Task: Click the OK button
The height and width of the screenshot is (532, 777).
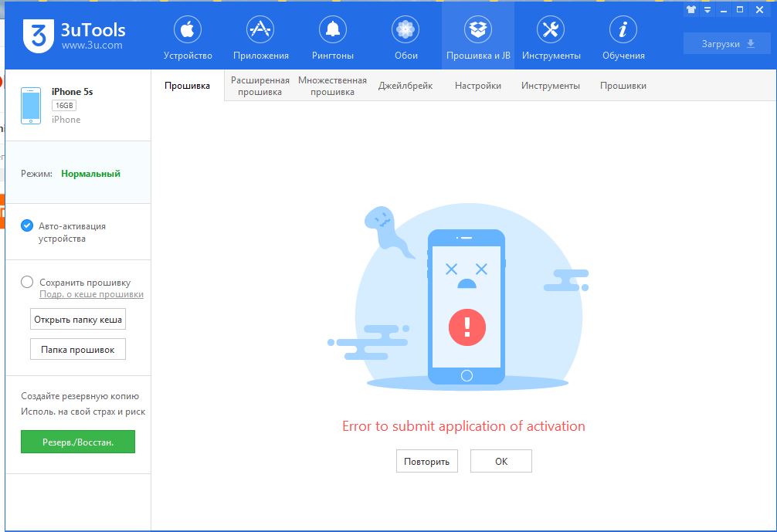Action: pyautogui.click(x=501, y=461)
